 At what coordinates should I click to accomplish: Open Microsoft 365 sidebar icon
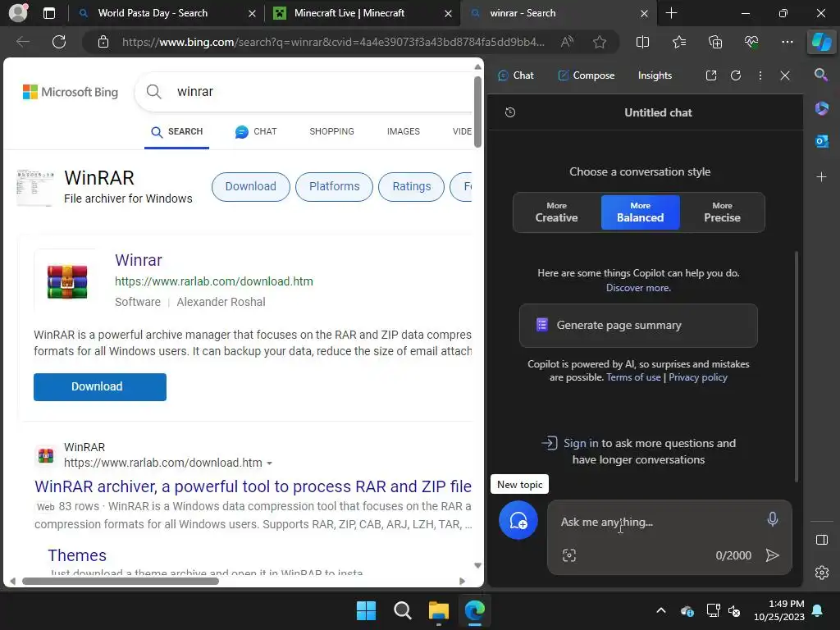(x=821, y=108)
